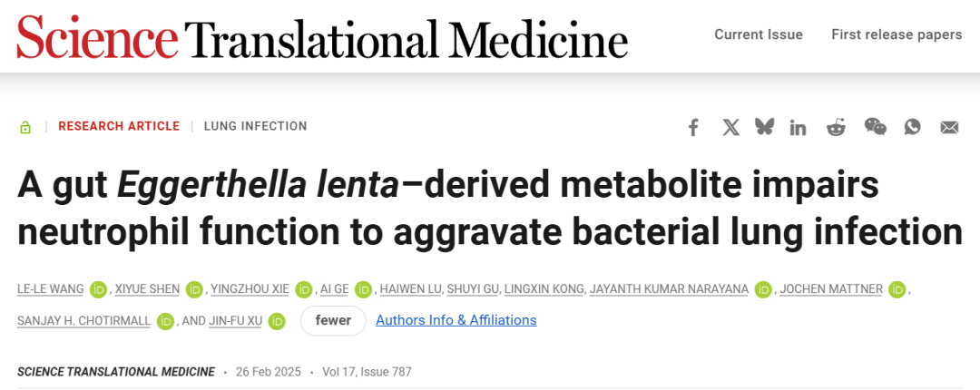The height and width of the screenshot is (390, 980).
Task: Share article on Reddit
Action: [x=836, y=128]
